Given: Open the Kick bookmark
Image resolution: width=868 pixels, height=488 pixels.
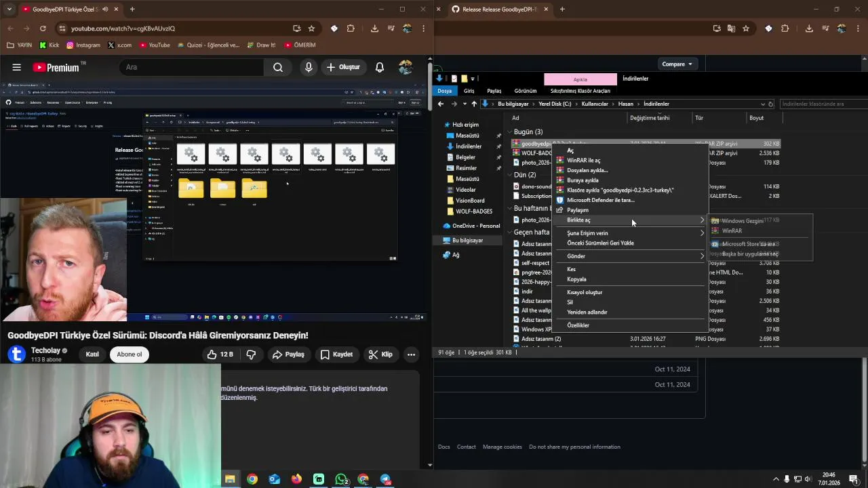Looking at the screenshot, I should tap(50, 45).
